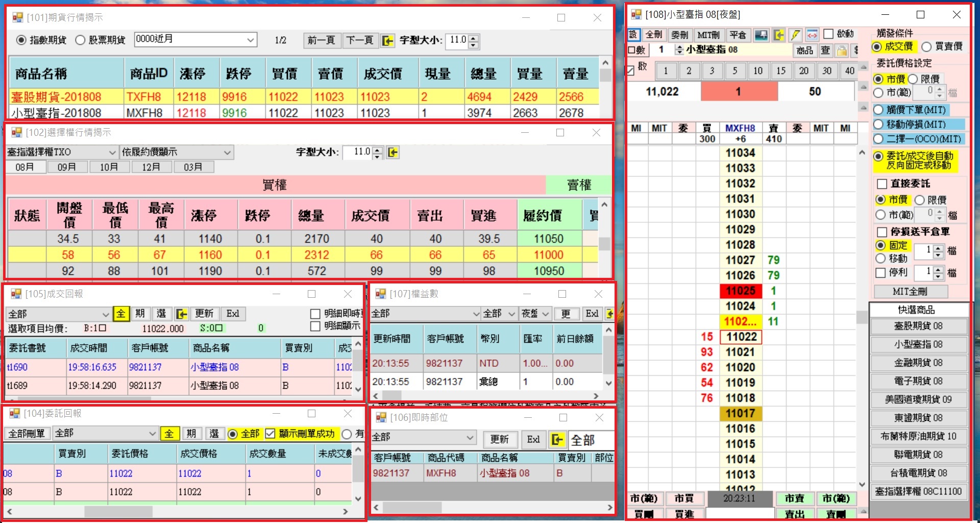Click the pin icon in 小型臺指 08 toolbar
Screen dimensions: 980x523
pos(761,35)
